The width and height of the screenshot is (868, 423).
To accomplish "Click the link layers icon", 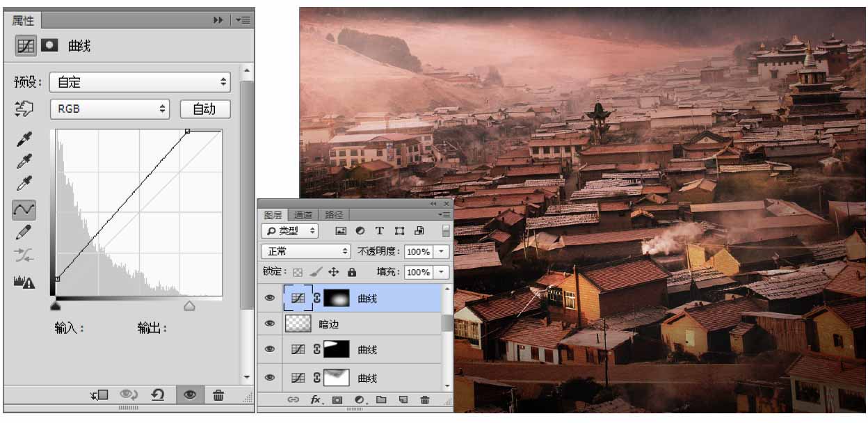I will click(294, 400).
